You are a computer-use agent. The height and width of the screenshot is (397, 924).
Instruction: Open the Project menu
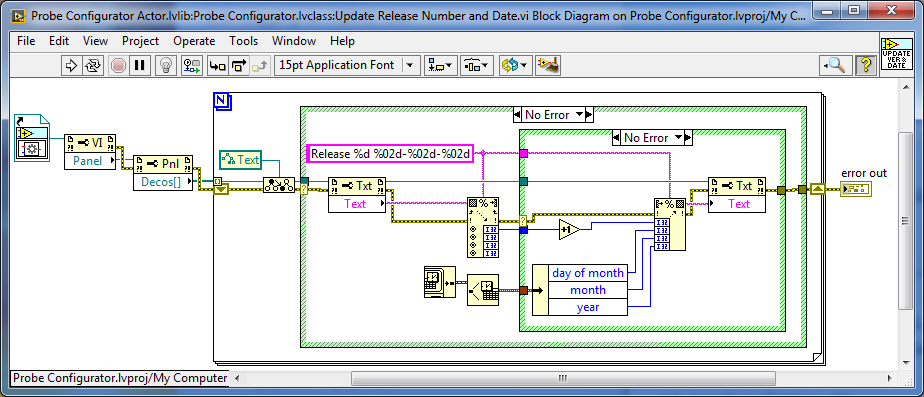pyautogui.click(x=140, y=41)
